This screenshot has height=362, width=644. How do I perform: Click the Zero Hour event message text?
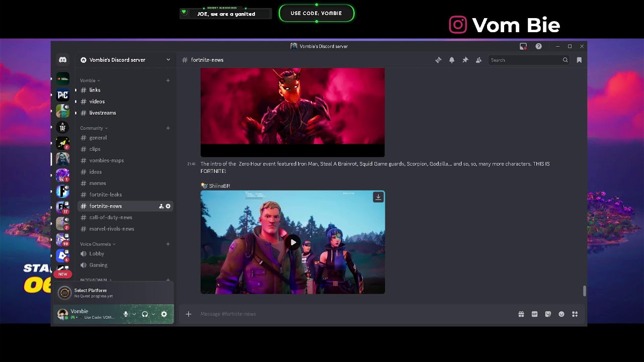pos(375,167)
